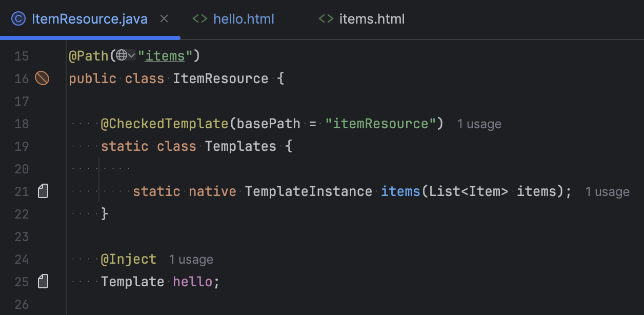The height and width of the screenshot is (315, 644).
Task: Click "1 usage" after the items method declaration
Action: click(x=607, y=191)
